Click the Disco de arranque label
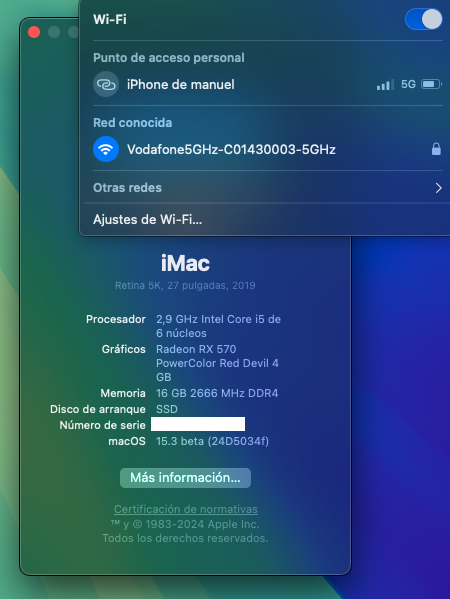The width and height of the screenshot is (450, 599). click(x=98, y=409)
